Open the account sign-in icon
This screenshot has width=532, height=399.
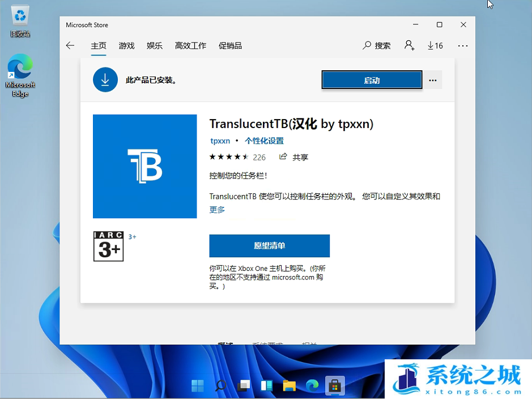pos(410,45)
